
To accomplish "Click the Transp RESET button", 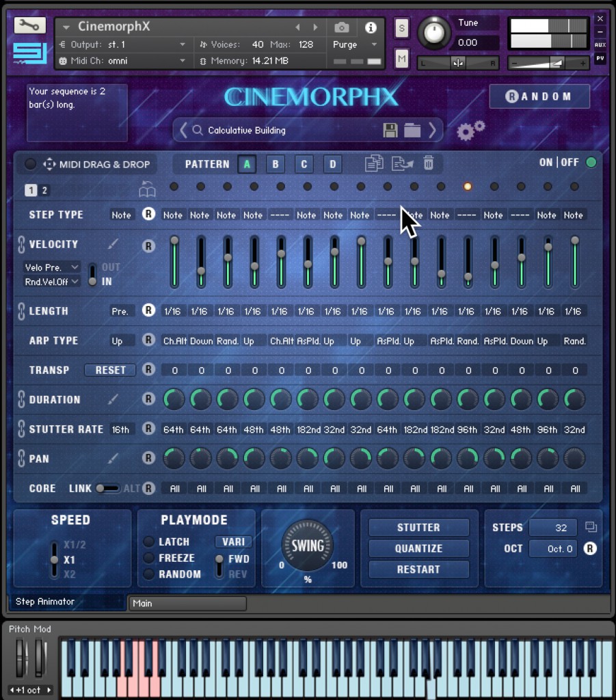I will [x=110, y=370].
